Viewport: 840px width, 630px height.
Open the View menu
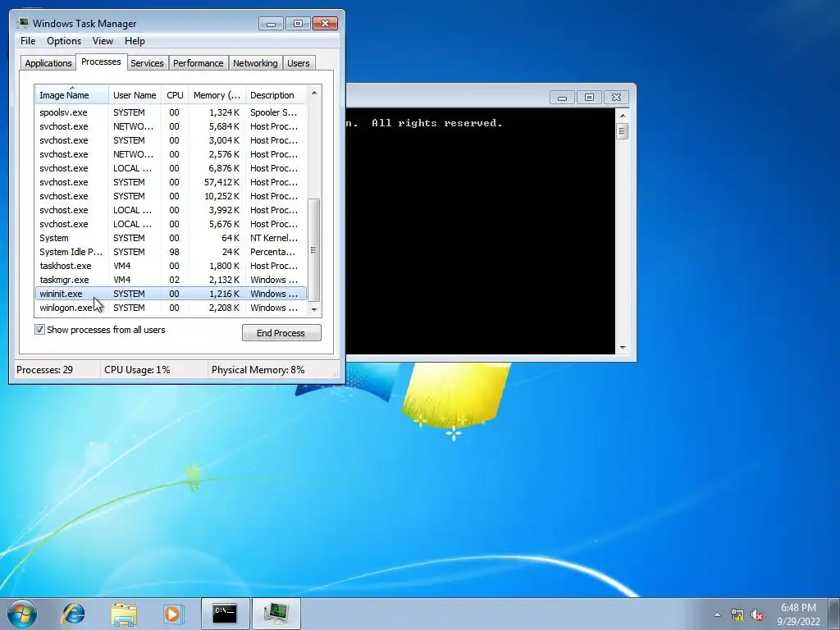pos(103,41)
